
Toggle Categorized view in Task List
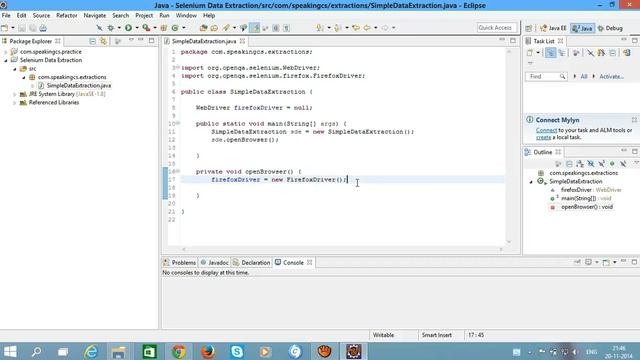[x=550, y=53]
